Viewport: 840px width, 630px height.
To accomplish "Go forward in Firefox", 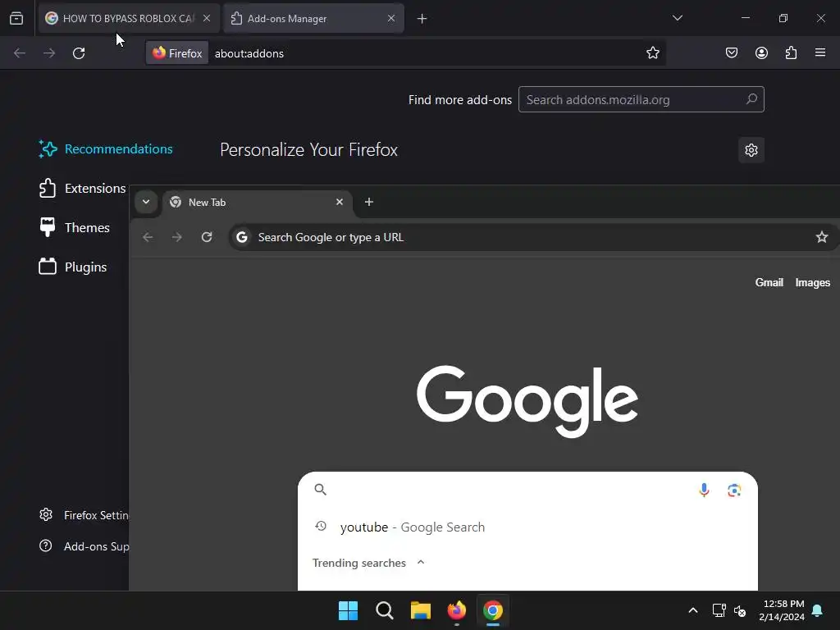I will click(49, 53).
